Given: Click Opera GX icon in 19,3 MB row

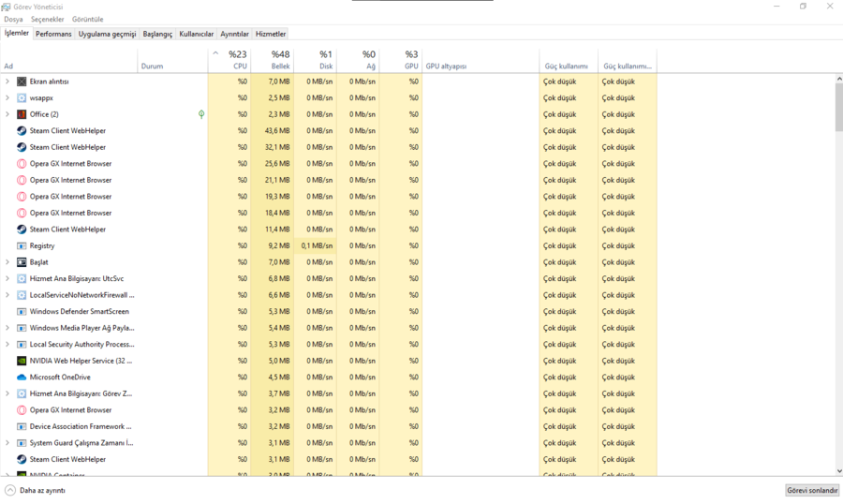Looking at the screenshot, I should [x=22, y=197].
